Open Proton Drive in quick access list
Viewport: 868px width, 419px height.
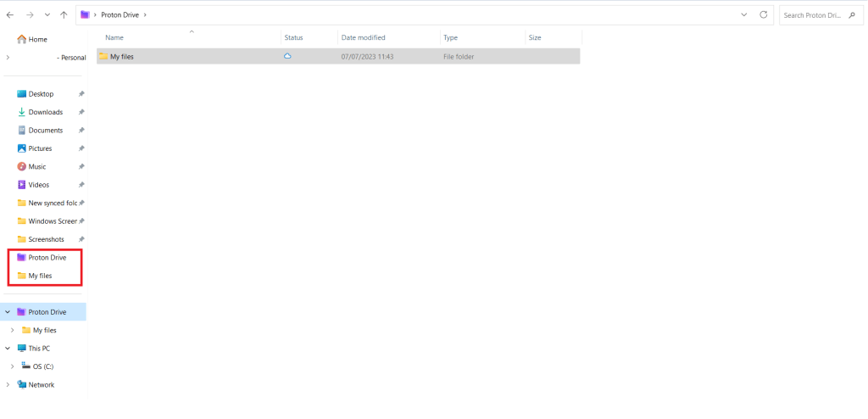[x=42, y=258]
